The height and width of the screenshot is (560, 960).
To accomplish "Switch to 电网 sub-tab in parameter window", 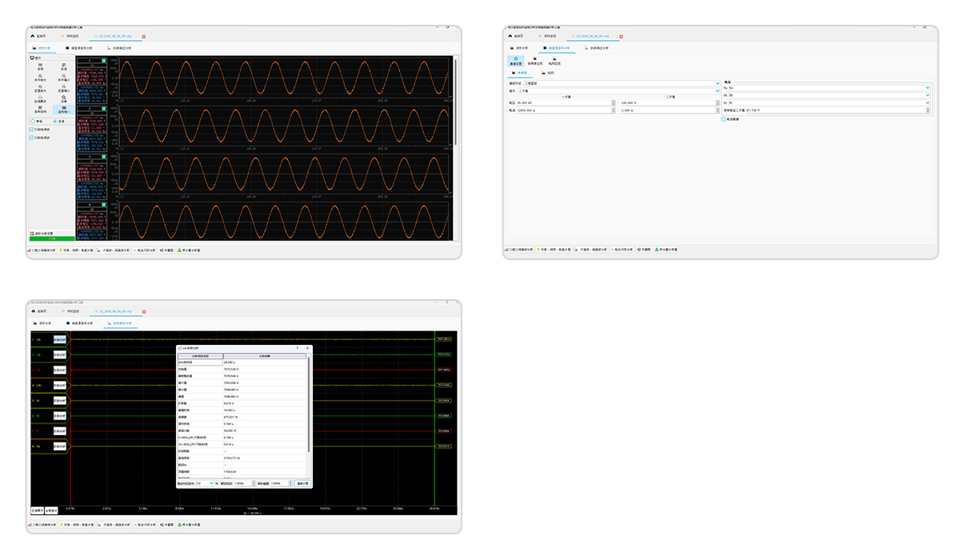I will (x=547, y=73).
